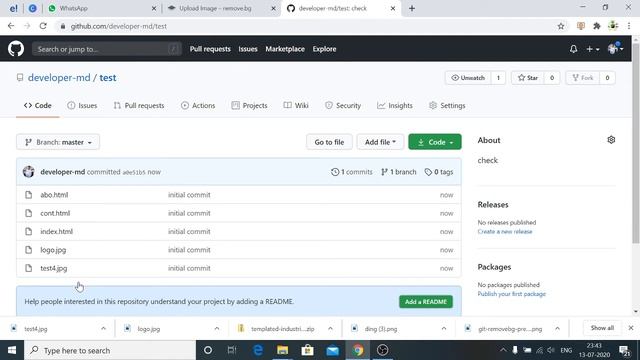Open the index.html file
Screen dimensions: 640x360
click(56, 231)
